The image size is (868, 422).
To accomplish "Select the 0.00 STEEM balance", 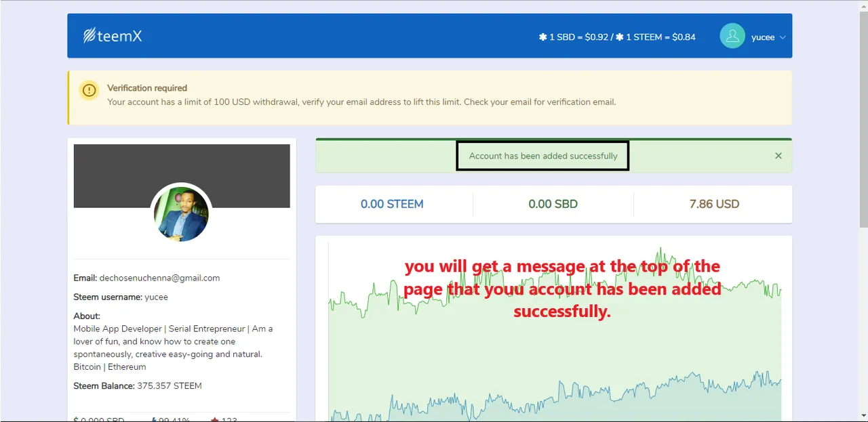I will (x=392, y=204).
